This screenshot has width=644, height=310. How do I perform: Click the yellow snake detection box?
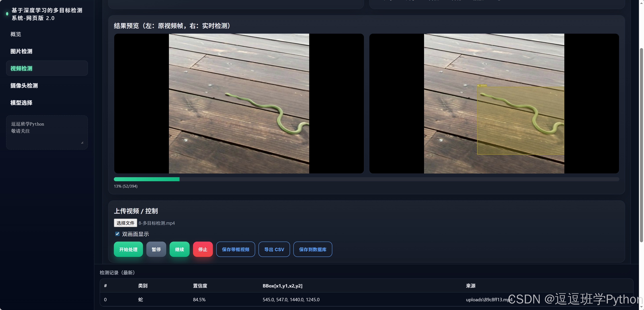pos(521,121)
